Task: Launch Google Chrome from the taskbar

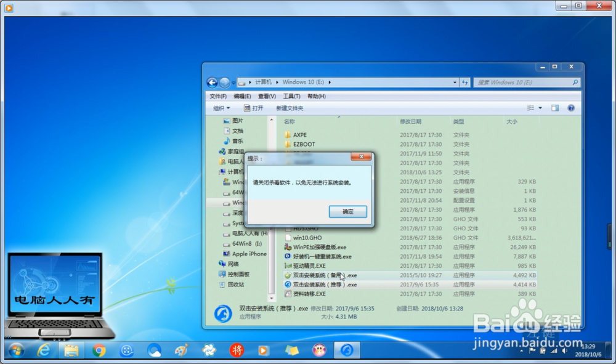Action: [99, 350]
